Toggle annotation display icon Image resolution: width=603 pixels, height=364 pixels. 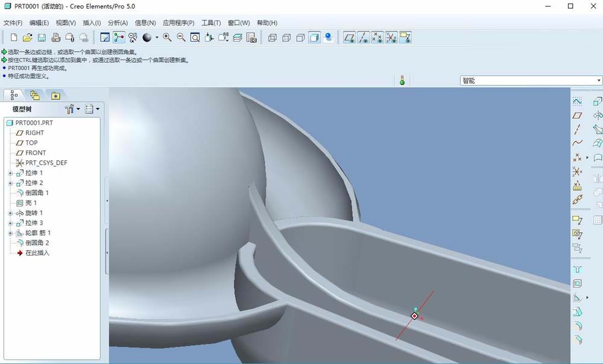pyautogui.click(x=405, y=37)
